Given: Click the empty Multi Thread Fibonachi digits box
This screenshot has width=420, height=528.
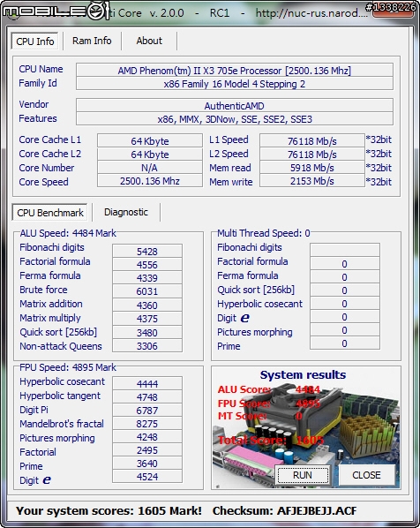Looking at the screenshot, I should click(x=345, y=250).
